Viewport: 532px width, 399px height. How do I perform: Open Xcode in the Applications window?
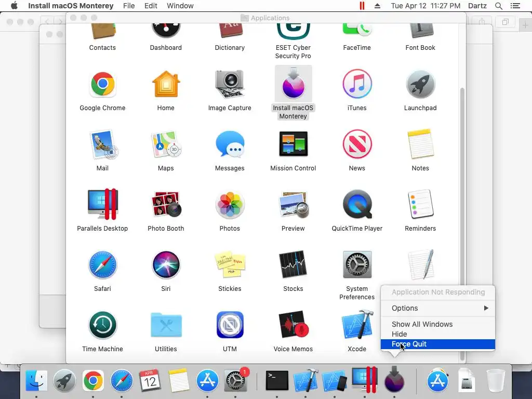(357, 325)
